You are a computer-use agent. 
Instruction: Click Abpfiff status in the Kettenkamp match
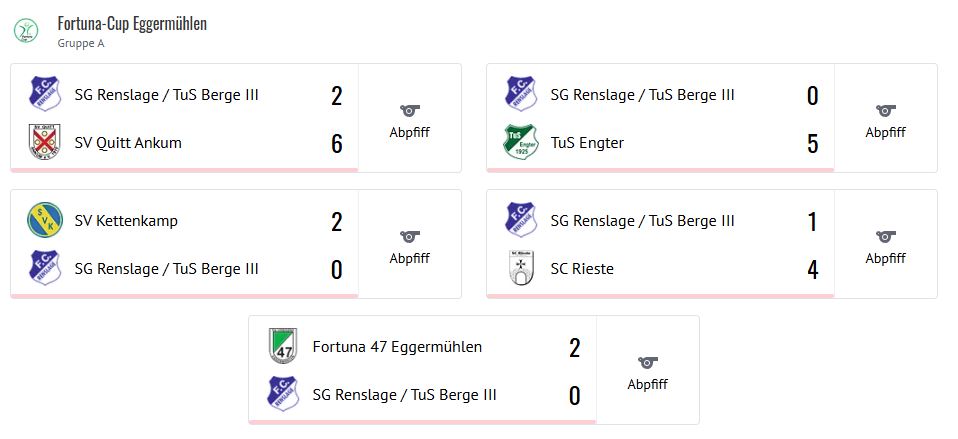pyautogui.click(x=409, y=258)
